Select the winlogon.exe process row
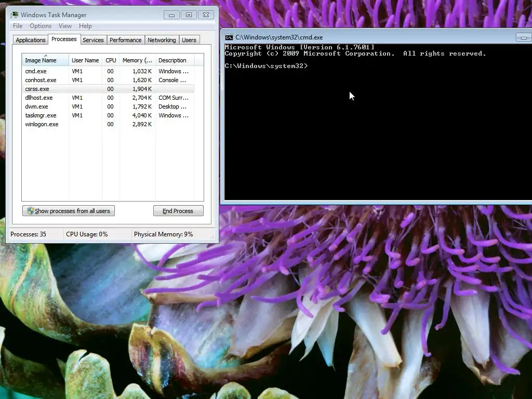The height and width of the screenshot is (399, 532). pos(108,124)
